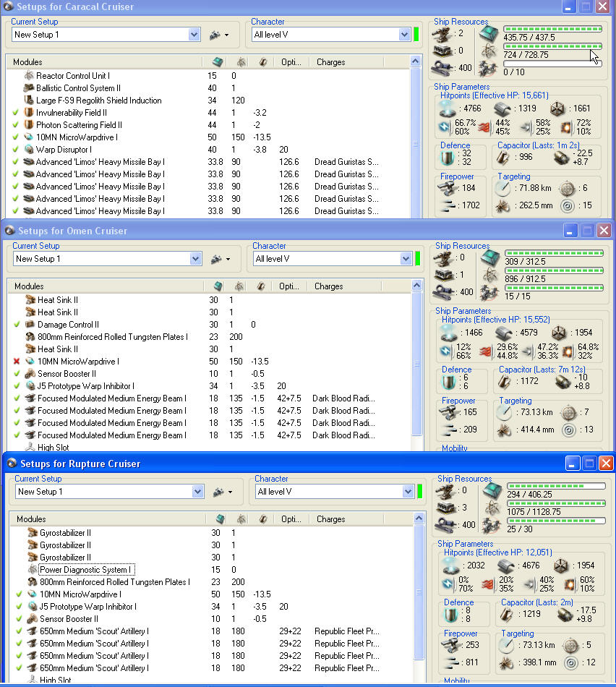
Task: Toggle the Invulnerability Field II checkmark
Action: (x=16, y=113)
